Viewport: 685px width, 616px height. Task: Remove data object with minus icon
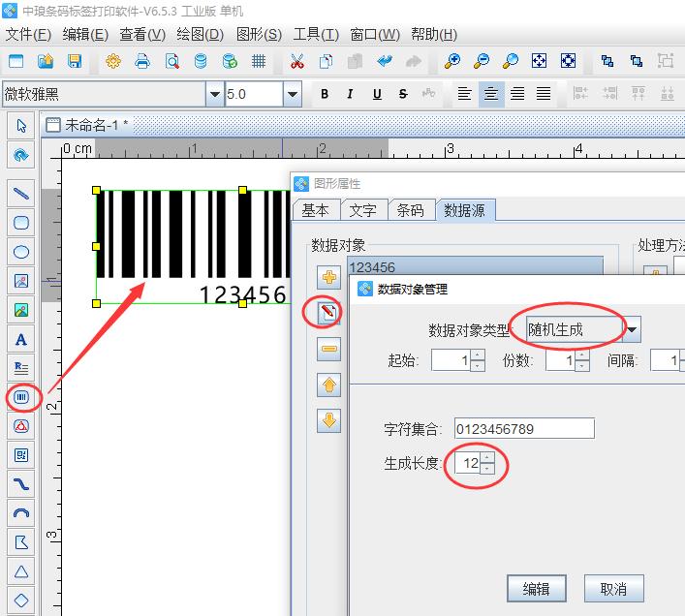tap(328, 349)
